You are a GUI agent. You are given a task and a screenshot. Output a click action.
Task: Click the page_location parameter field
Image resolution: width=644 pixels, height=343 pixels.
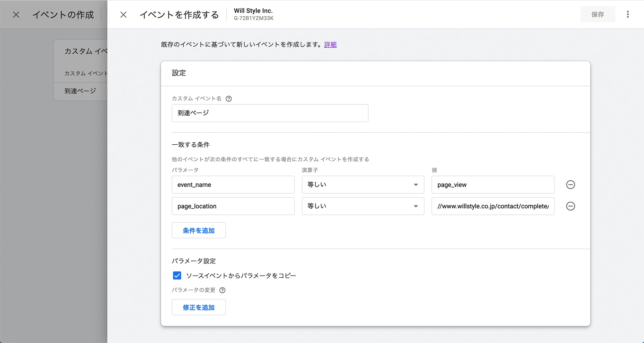coord(233,206)
